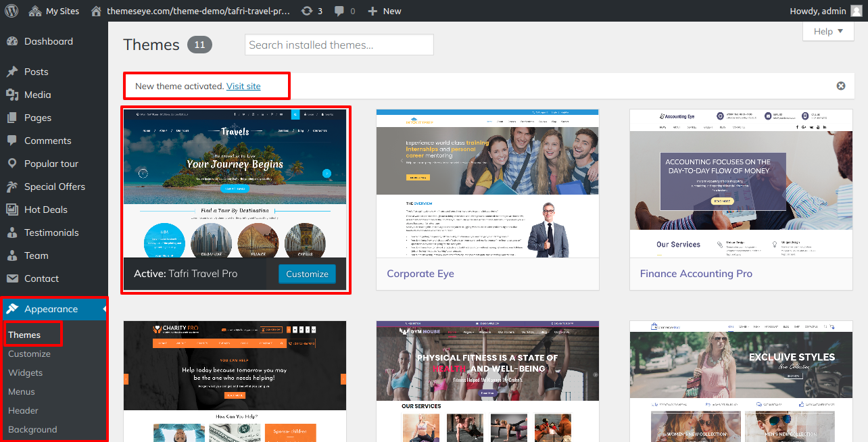
Task: Follow the Visit site link
Action: 243,87
